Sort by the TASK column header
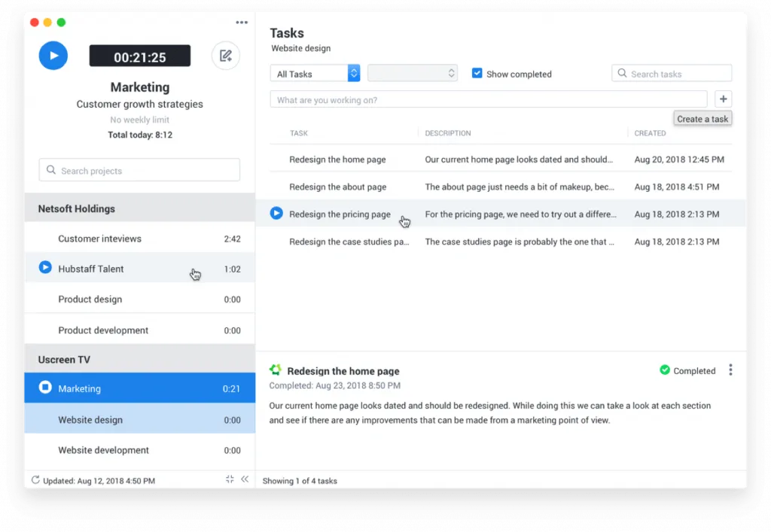The height and width of the screenshot is (532, 771). [298, 133]
